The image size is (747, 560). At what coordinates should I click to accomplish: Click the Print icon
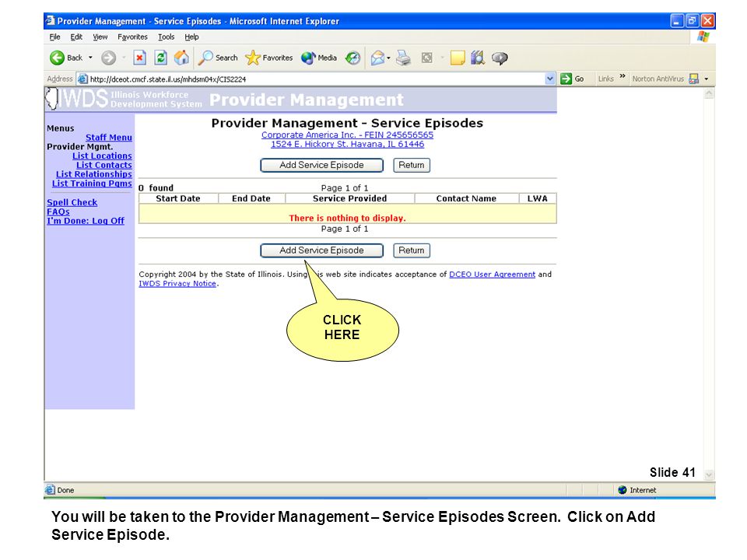(404, 58)
